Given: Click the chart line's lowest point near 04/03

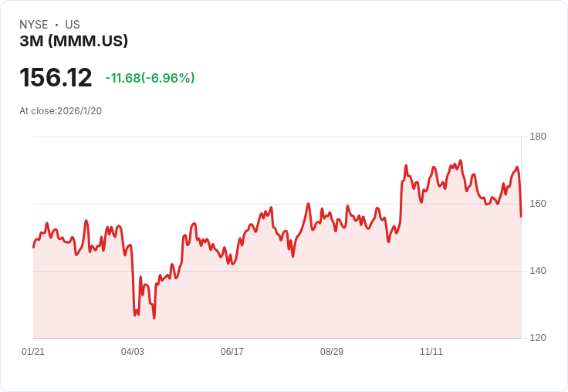Looking at the screenshot, I should (154, 317).
